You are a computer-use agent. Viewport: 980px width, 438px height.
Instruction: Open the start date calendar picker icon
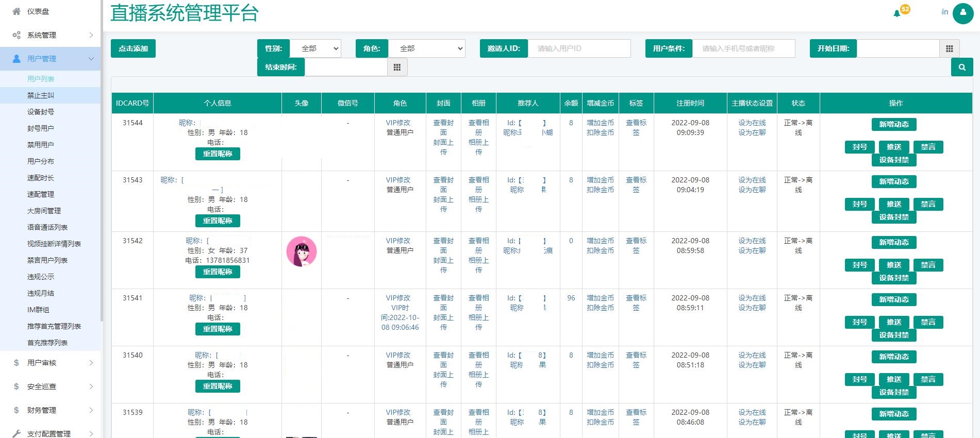tap(949, 49)
